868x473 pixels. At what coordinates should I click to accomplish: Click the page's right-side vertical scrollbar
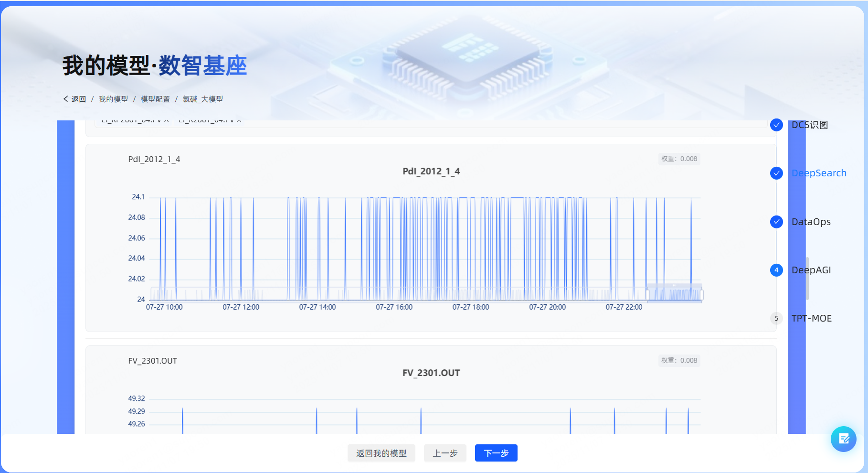pos(807,278)
